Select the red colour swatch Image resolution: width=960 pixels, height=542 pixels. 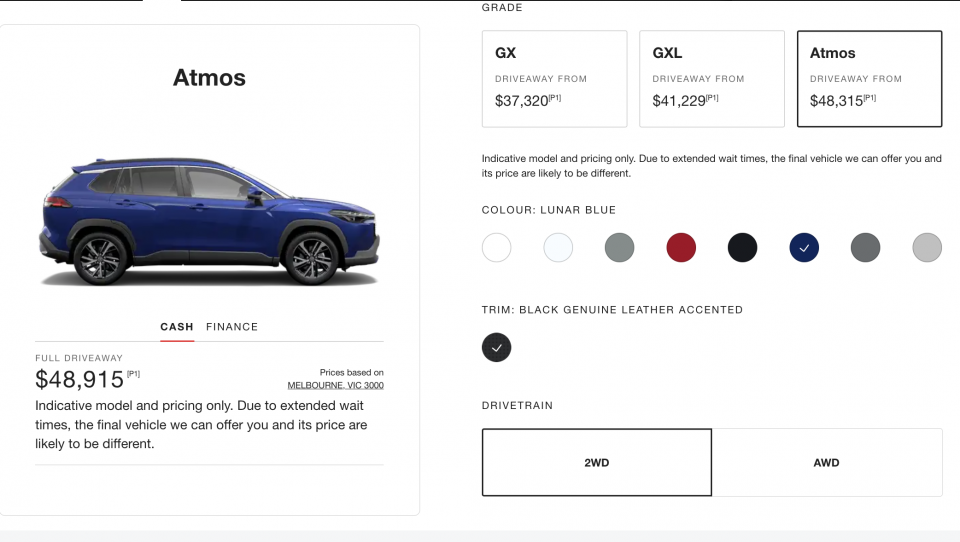pyautogui.click(x=681, y=247)
